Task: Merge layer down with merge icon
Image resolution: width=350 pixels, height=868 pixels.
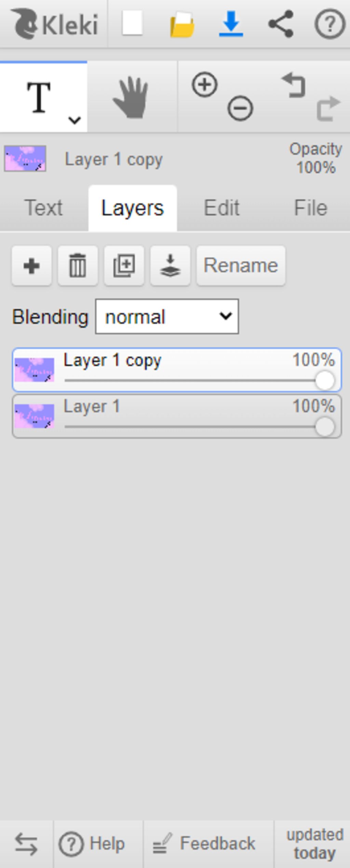Action: tap(170, 266)
